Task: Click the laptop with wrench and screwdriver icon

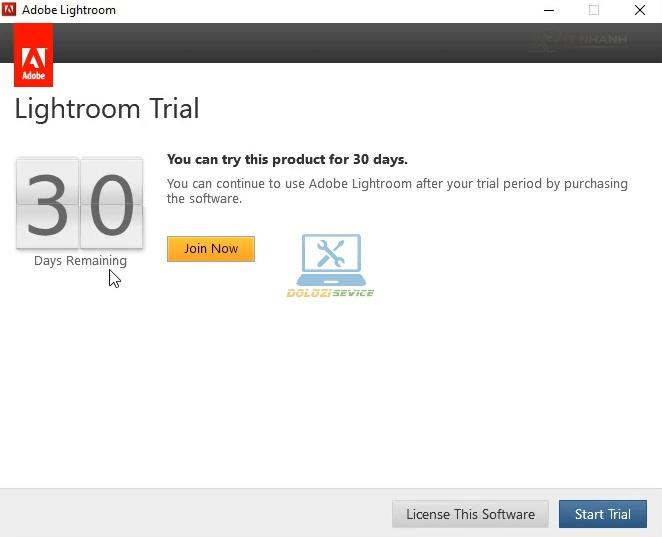Action: pyautogui.click(x=330, y=259)
